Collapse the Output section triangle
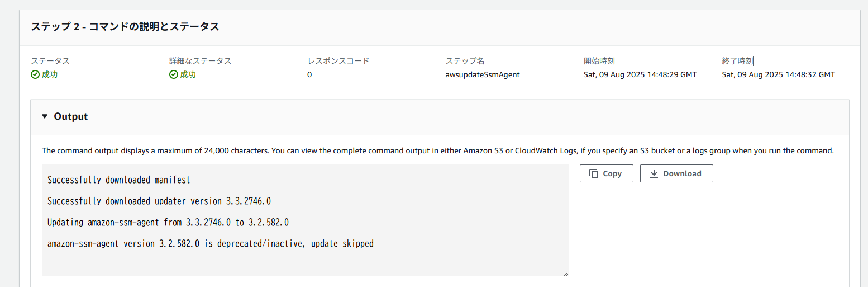 (x=45, y=116)
